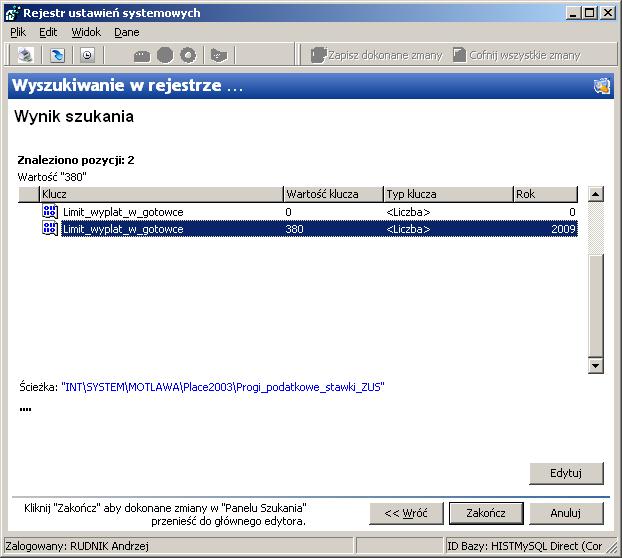Close the Rejestr ustawień systemowych window
The height and width of the screenshot is (558, 622).
click(x=607, y=13)
